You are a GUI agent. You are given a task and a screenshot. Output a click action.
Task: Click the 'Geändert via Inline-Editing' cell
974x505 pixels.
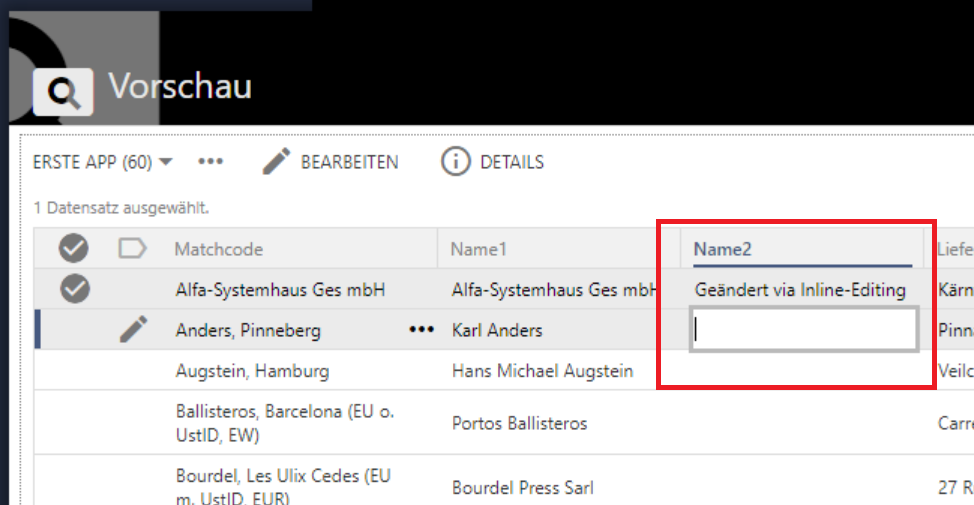(x=800, y=290)
